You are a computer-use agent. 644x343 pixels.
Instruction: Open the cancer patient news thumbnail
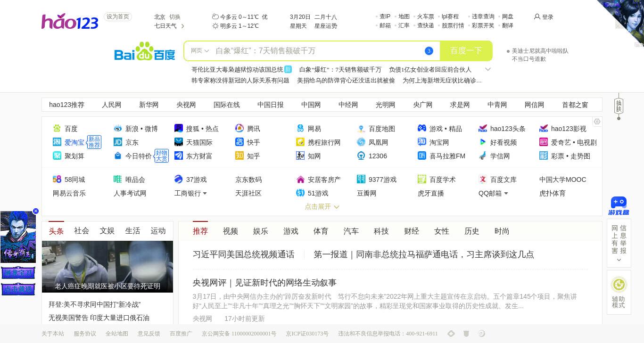tap(107, 267)
